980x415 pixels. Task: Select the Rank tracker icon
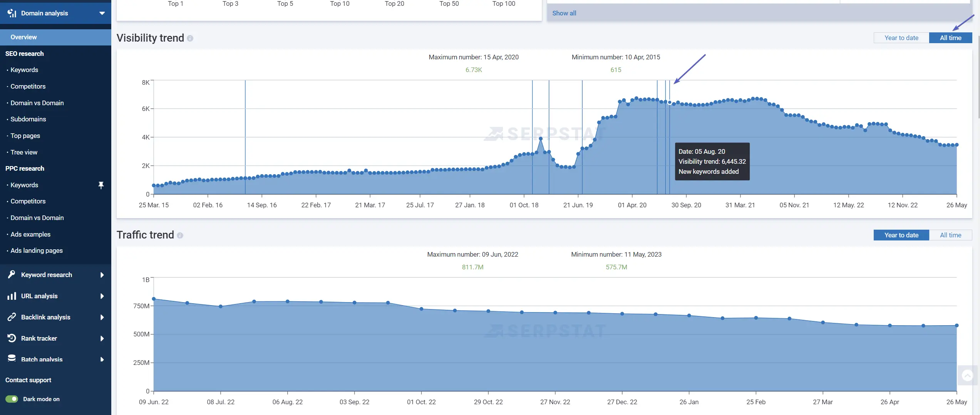click(x=12, y=338)
